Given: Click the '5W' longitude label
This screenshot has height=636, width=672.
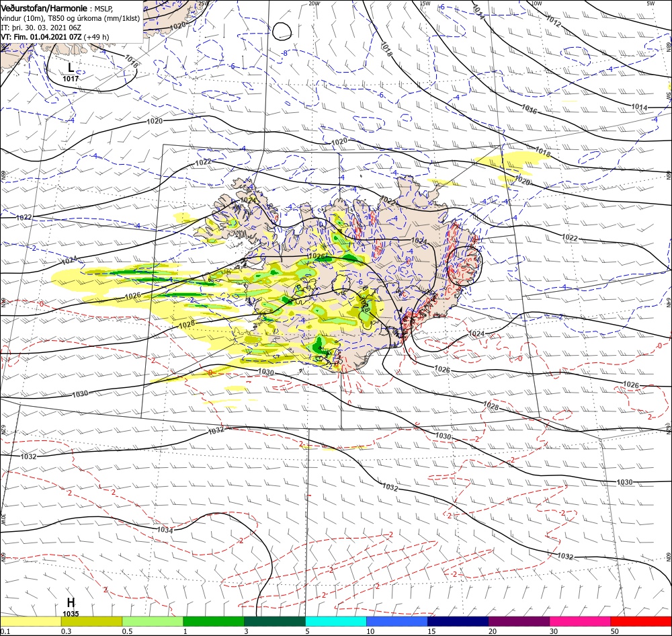Looking at the screenshot, I should click(651, 3).
